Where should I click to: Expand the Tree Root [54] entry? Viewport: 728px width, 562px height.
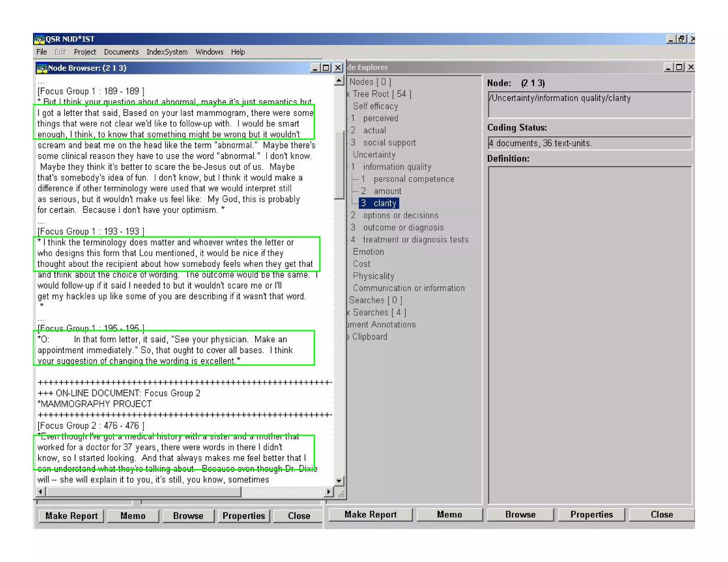point(381,94)
